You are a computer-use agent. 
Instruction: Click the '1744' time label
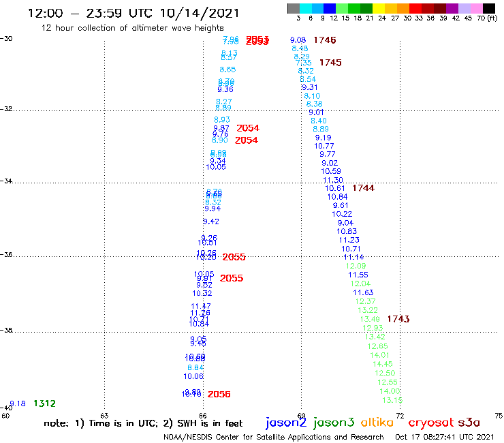(363, 188)
